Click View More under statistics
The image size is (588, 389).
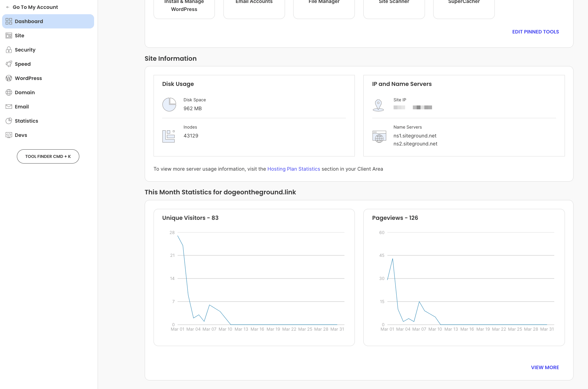click(545, 367)
